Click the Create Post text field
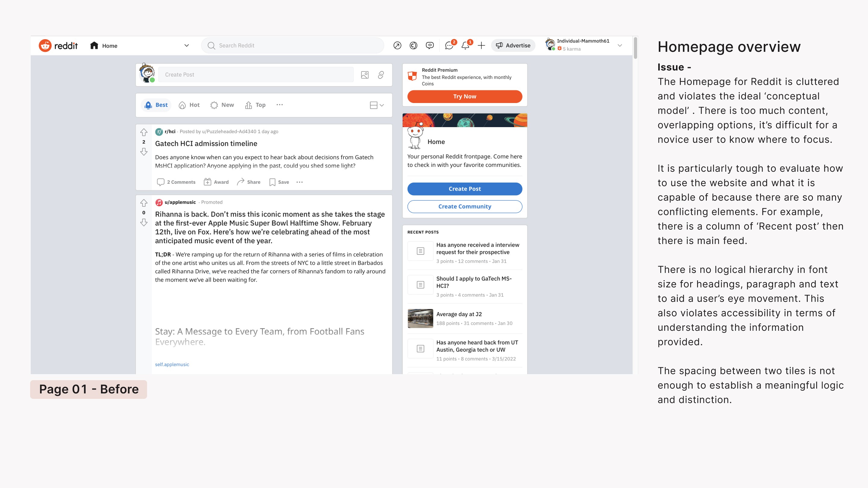 (x=256, y=75)
